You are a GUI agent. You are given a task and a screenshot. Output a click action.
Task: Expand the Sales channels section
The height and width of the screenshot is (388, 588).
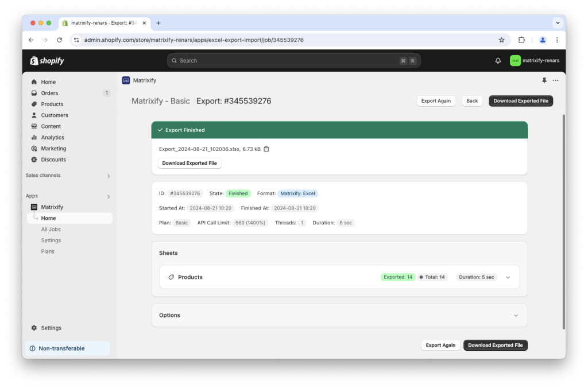click(109, 176)
